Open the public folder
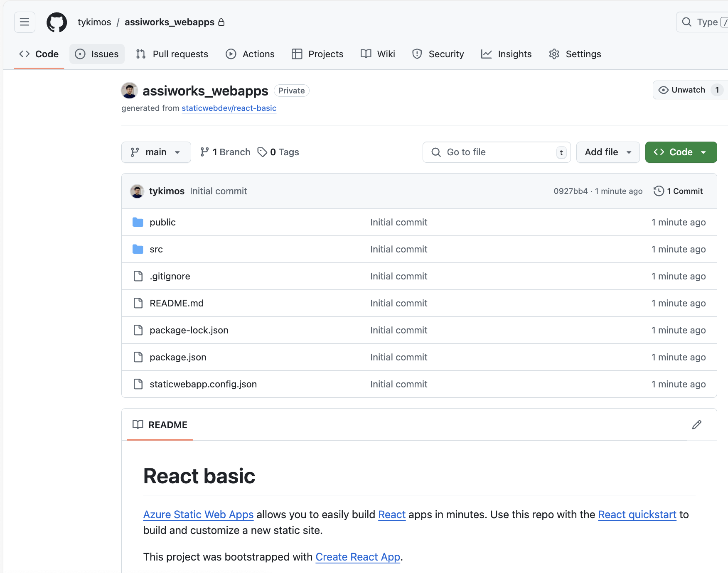The width and height of the screenshot is (728, 573). click(162, 222)
